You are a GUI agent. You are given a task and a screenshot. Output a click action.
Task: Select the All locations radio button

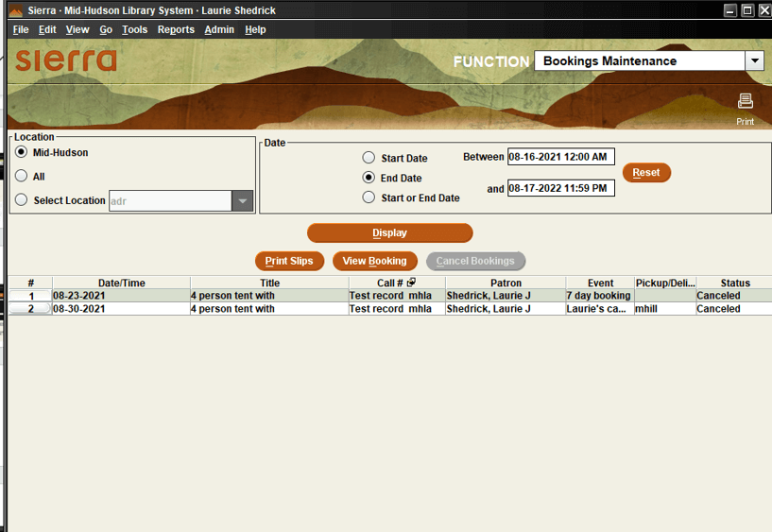(21, 176)
